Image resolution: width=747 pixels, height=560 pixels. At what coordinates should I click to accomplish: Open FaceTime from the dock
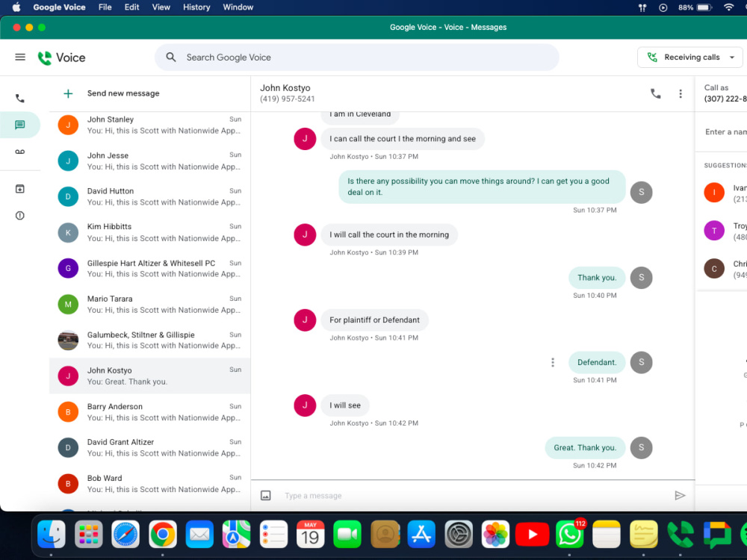pos(347,535)
